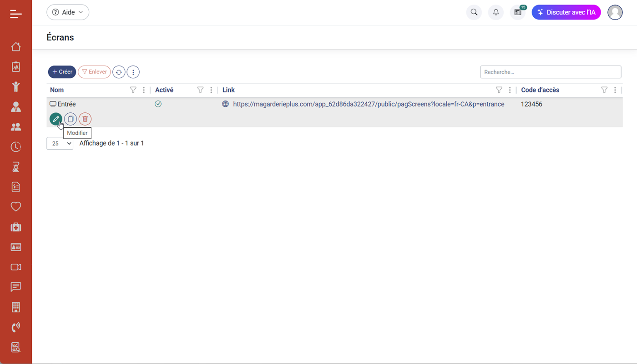Open Link column options menu

point(510,90)
